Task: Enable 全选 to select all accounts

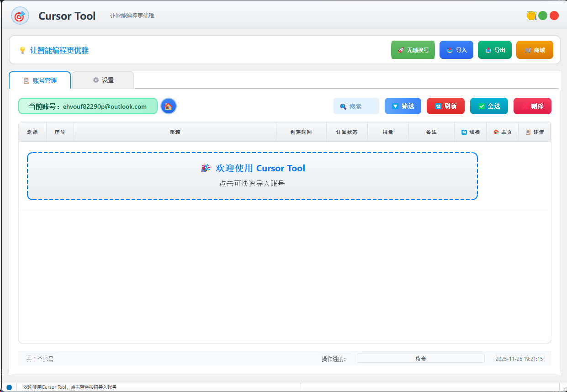Action: (x=489, y=106)
